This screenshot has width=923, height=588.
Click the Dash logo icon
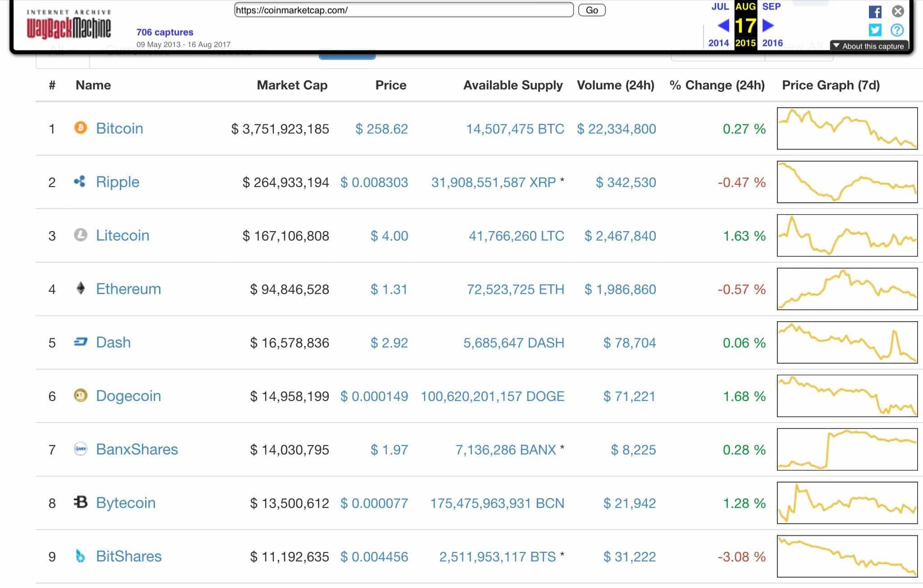coord(80,342)
